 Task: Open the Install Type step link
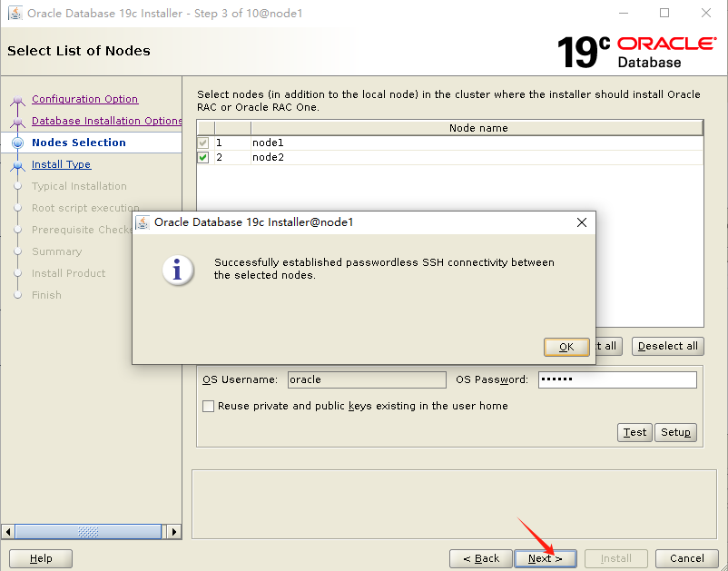[x=62, y=164]
